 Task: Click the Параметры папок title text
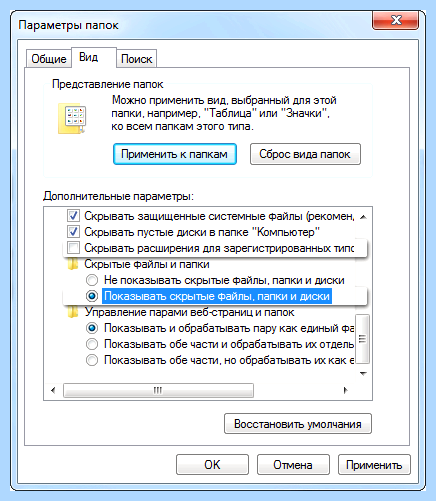tap(68, 25)
